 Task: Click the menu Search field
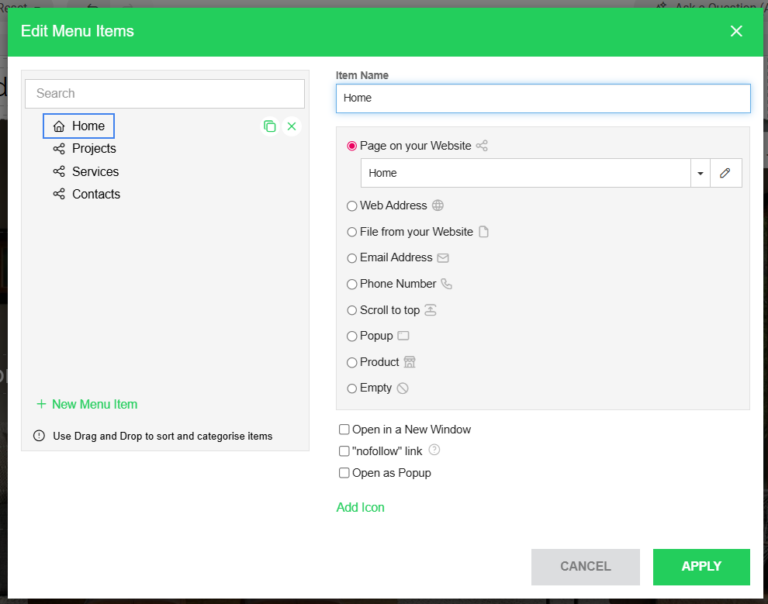pyautogui.click(x=165, y=94)
